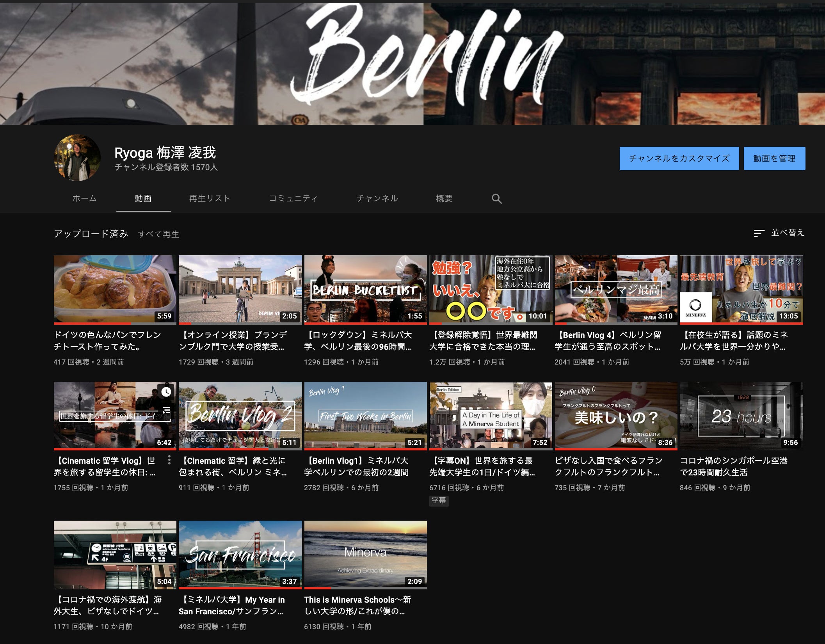The height and width of the screenshot is (644, 825).
Task: Click すべて再生 play all link
Action: 158,234
